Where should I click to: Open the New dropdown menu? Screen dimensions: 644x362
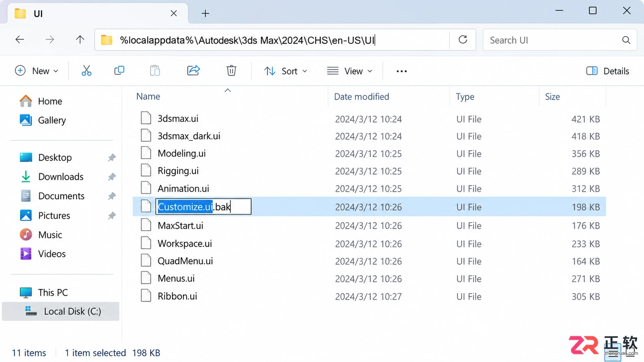point(37,71)
